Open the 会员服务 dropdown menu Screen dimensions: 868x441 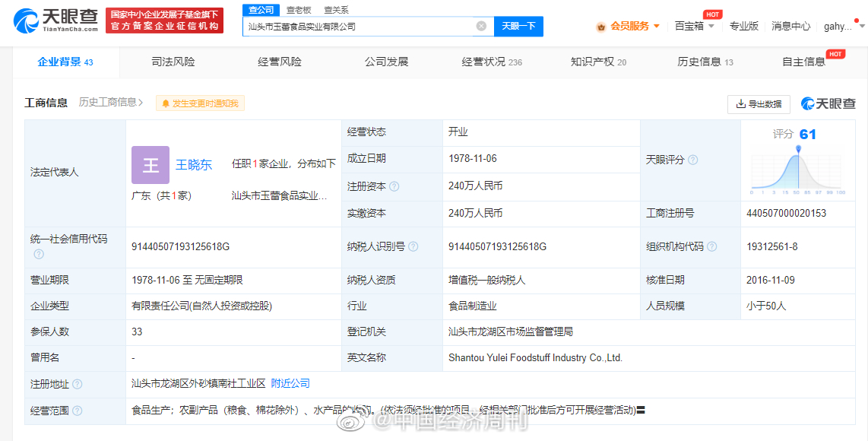(x=629, y=27)
